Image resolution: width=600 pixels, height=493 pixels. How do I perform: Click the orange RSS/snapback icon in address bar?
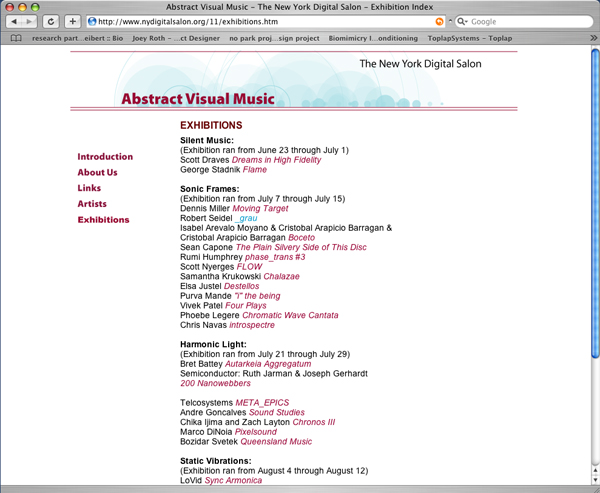pos(439,22)
